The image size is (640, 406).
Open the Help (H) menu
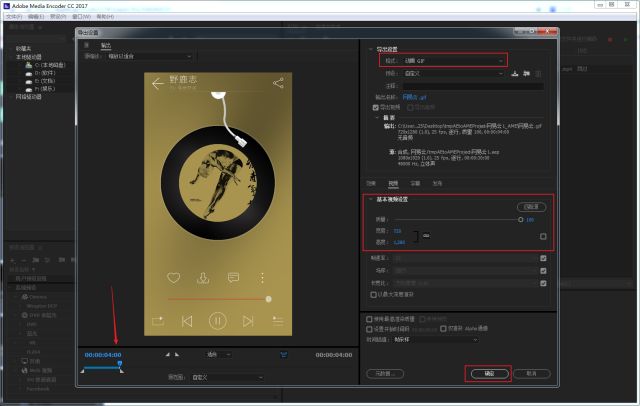coord(105,17)
